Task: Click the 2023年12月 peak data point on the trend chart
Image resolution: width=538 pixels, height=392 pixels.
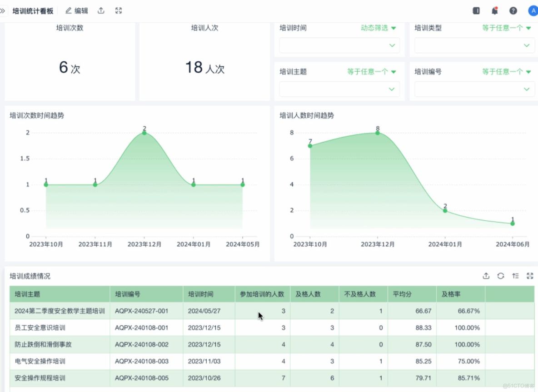Action: [144, 132]
